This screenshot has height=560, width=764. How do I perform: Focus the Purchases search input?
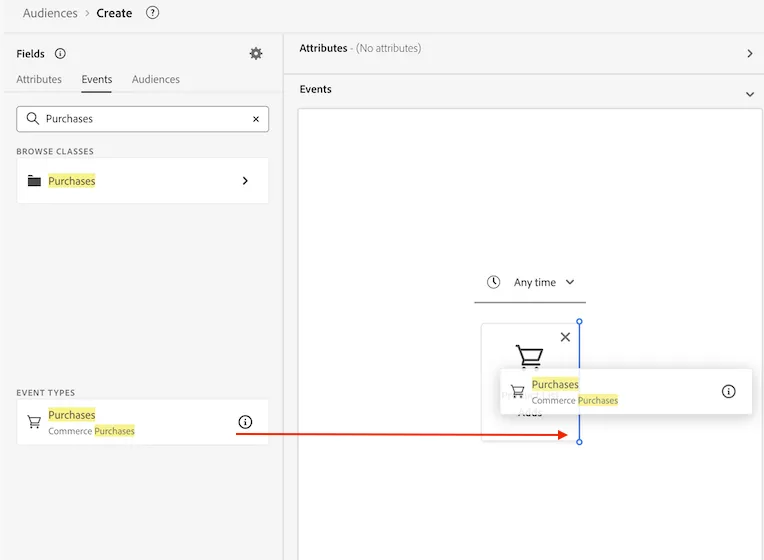(x=142, y=119)
